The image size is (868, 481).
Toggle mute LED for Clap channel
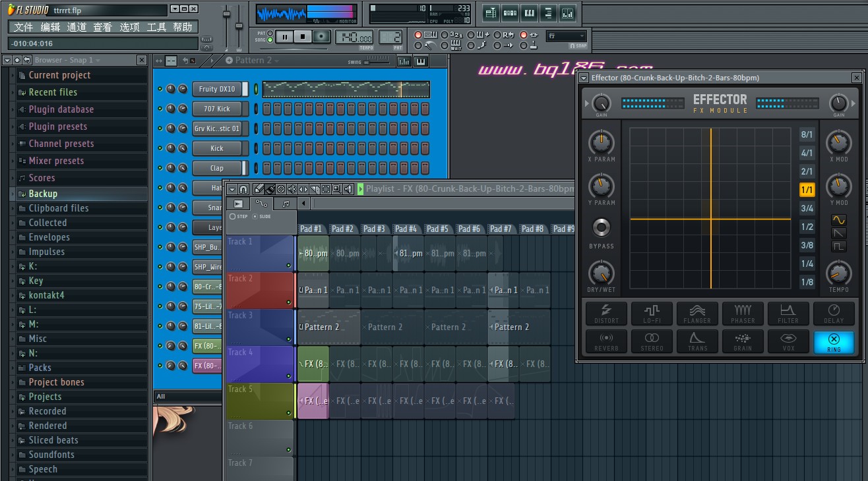(160, 168)
